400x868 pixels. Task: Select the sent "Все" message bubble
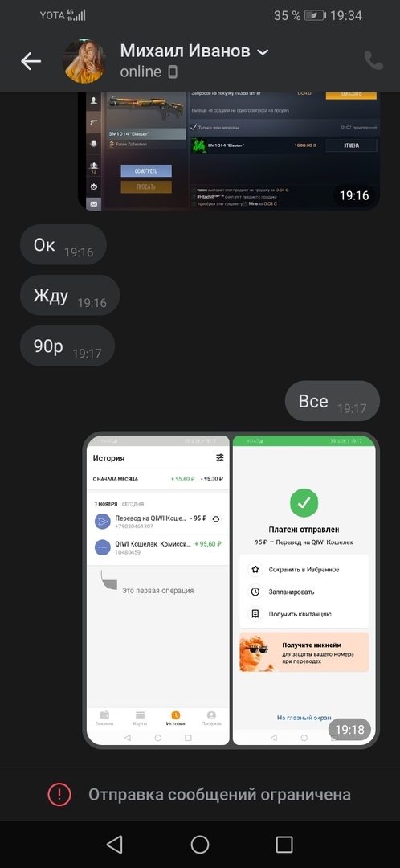click(333, 401)
